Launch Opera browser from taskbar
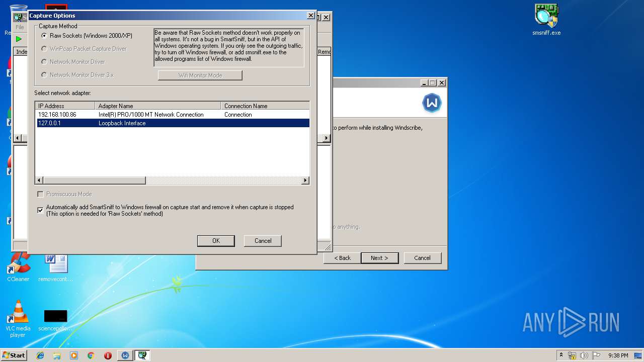644x362 pixels. (108, 355)
